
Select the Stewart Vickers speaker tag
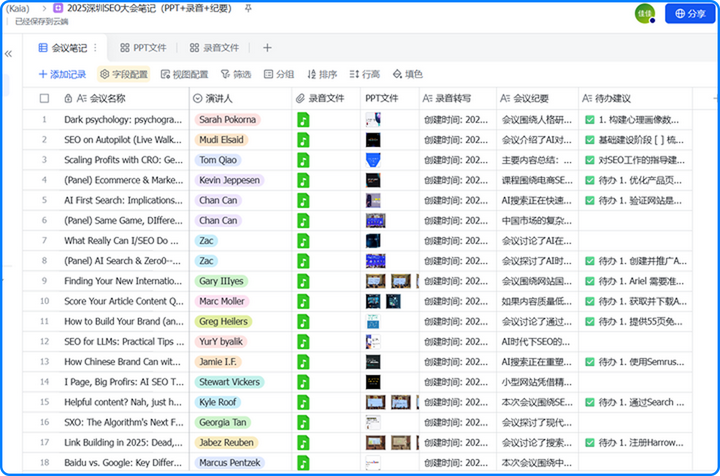pyautogui.click(x=229, y=382)
